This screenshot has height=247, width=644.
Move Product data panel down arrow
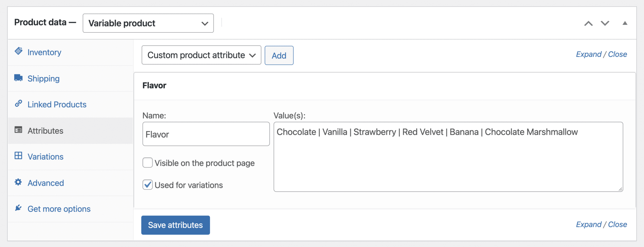point(605,23)
